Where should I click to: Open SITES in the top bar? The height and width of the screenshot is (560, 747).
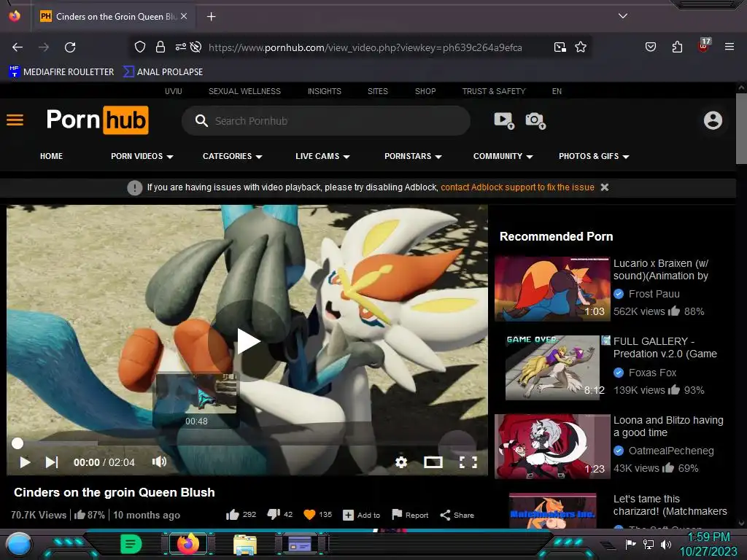(x=378, y=91)
